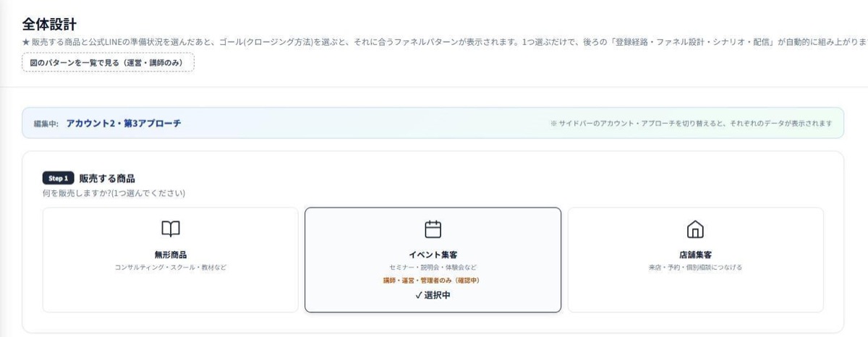Open the 図のパターンを一覧で見る button

coord(108,63)
